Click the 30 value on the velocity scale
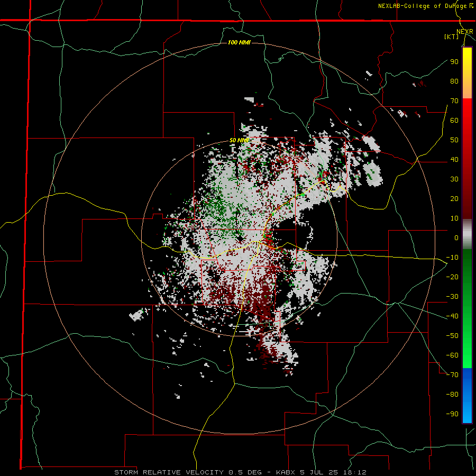This screenshot has height=476, width=476. tap(454, 179)
